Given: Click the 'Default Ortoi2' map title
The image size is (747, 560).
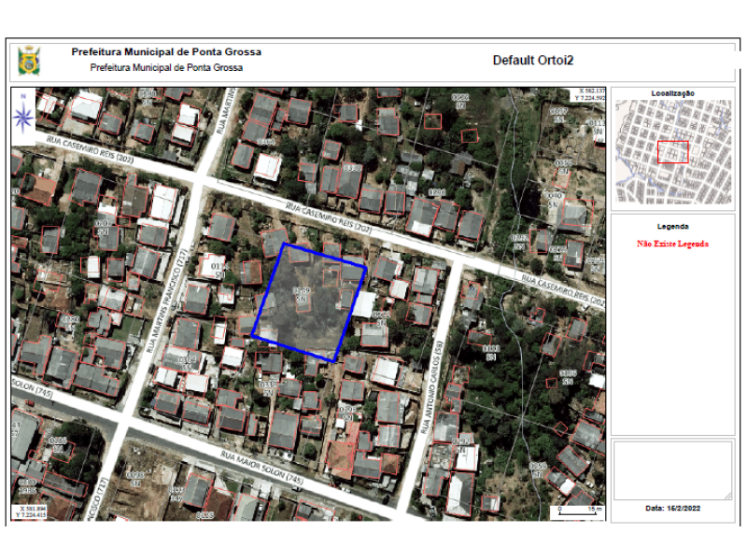Looking at the screenshot, I should tap(532, 61).
